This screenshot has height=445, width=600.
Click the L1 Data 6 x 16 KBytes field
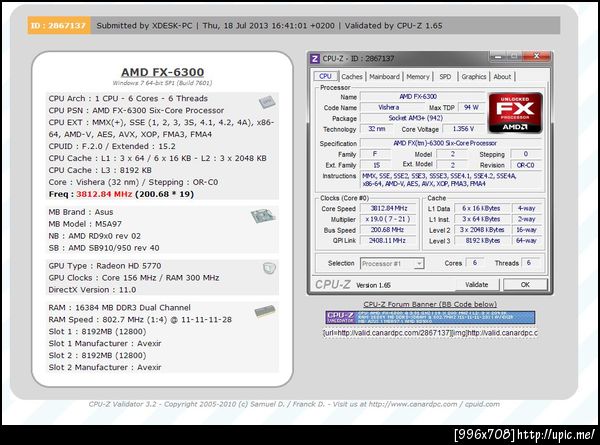(x=481, y=208)
